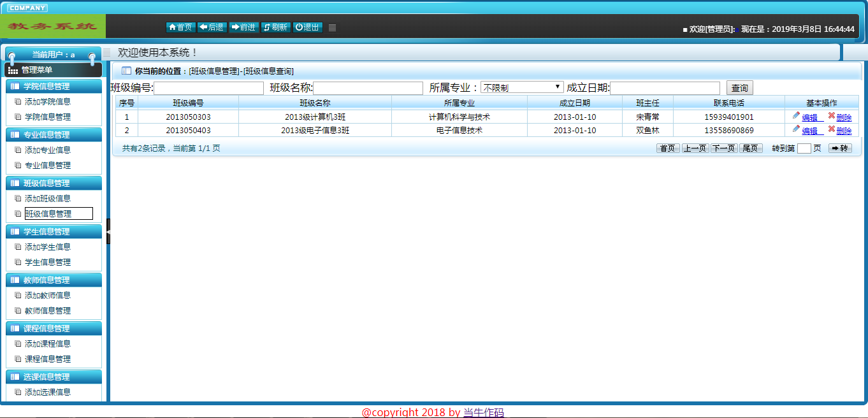Click the page icon beside 添加学院信息
This screenshot has height=418, width=868.
(x=18, y=101)
